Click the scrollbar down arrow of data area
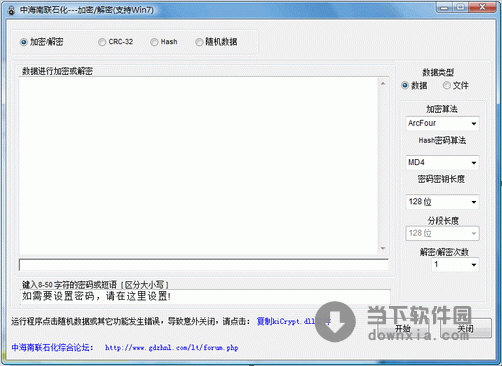 coord(383,248)
